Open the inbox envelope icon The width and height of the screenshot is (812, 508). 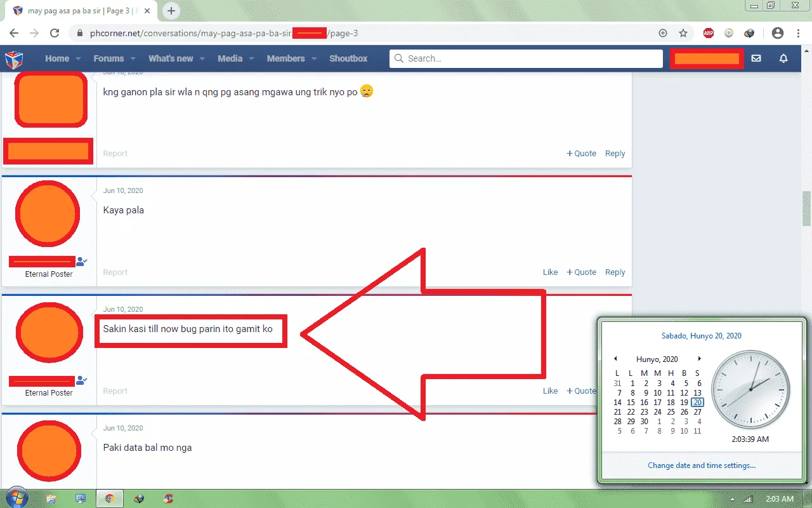[x=756, y=58]
